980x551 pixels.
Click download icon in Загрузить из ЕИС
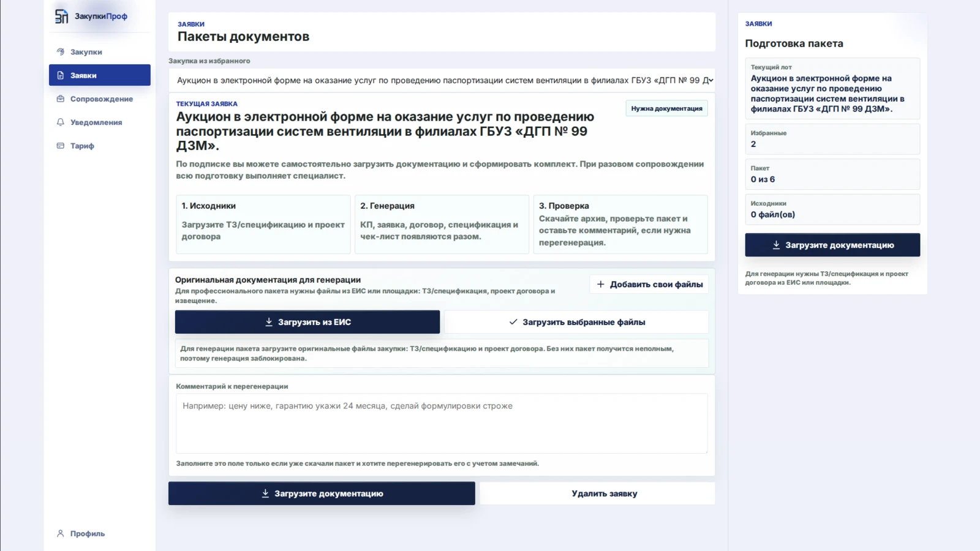tap(268, 322)
